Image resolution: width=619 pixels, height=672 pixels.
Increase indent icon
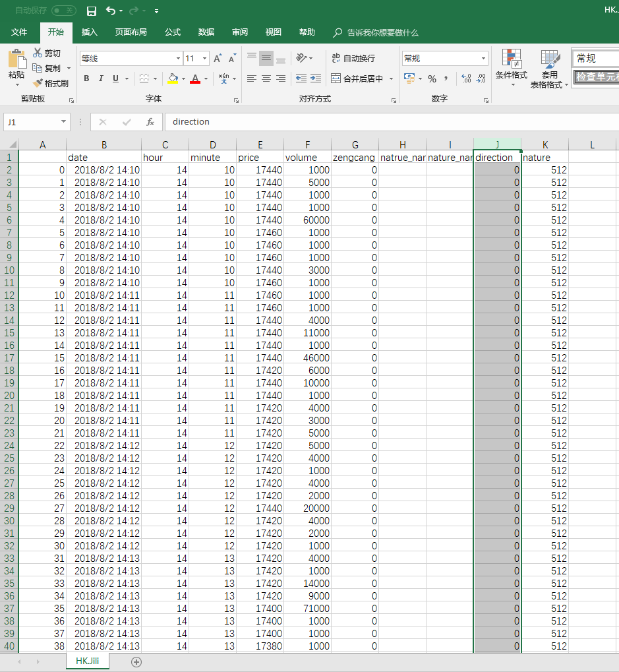pos(316,78)
